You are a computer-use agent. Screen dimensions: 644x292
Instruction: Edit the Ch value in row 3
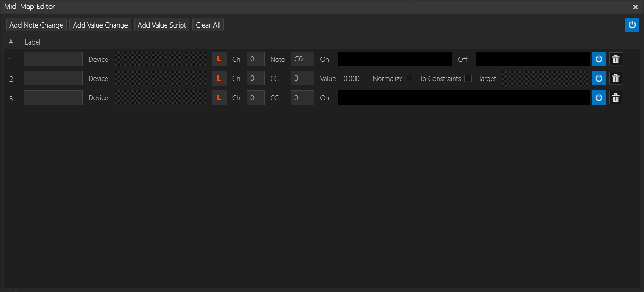point(256,97)
